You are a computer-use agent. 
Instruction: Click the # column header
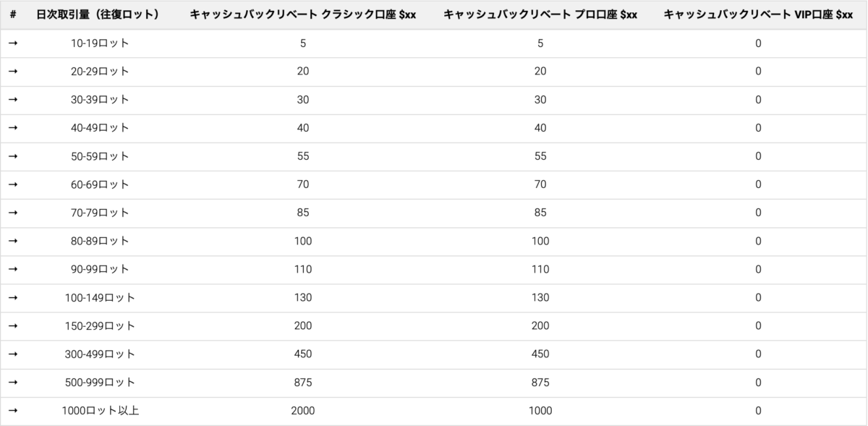pyautogui.click(x=13, y=15)
